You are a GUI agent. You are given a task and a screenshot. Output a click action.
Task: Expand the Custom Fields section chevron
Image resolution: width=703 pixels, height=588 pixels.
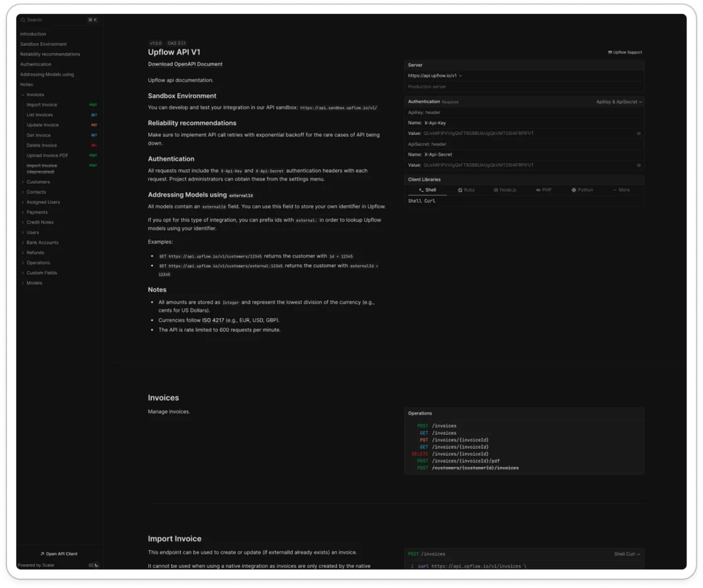coord(23,273)
